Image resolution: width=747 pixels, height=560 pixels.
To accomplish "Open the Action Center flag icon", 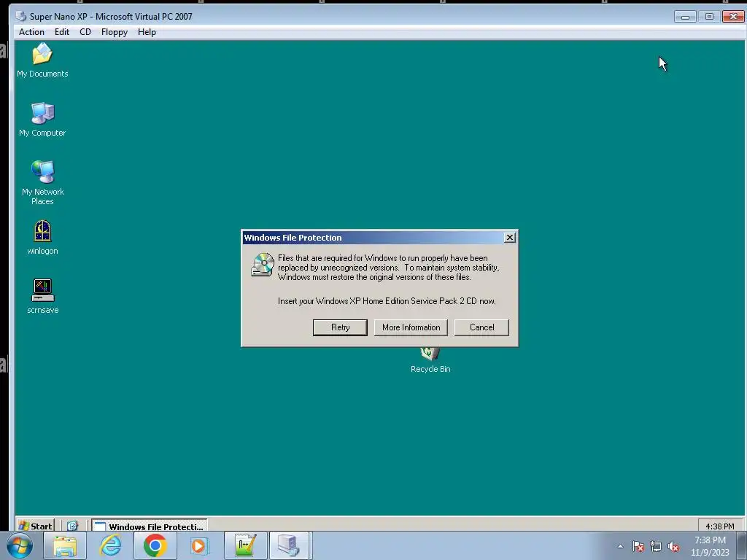I will [x=638, y=546].
